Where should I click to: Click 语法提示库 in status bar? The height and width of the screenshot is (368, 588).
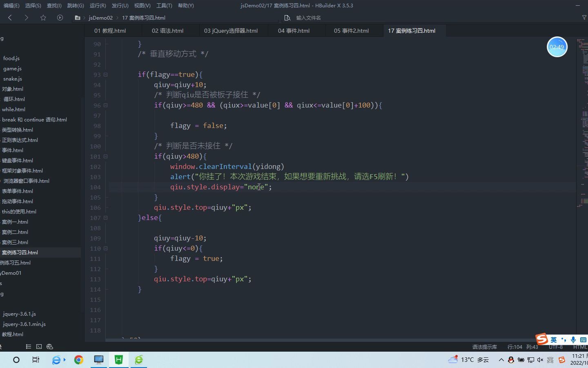(x=485, y=347)
